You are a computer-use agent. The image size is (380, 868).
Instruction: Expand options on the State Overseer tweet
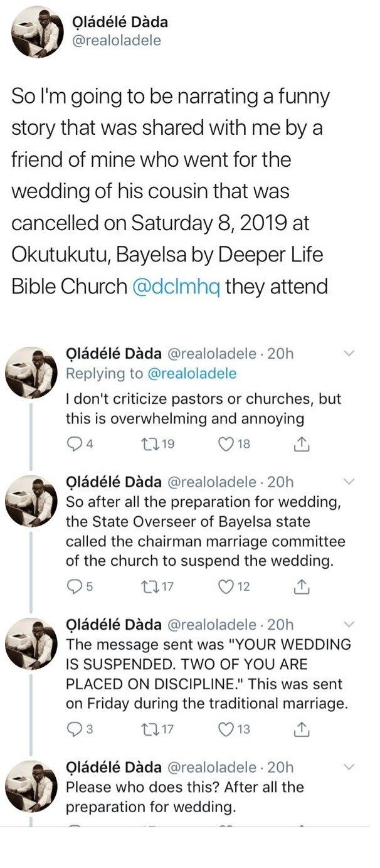(x=349, y=480)
